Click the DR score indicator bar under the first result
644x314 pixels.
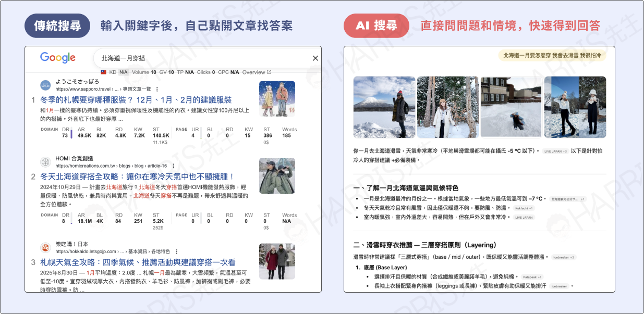click(71, 133)
